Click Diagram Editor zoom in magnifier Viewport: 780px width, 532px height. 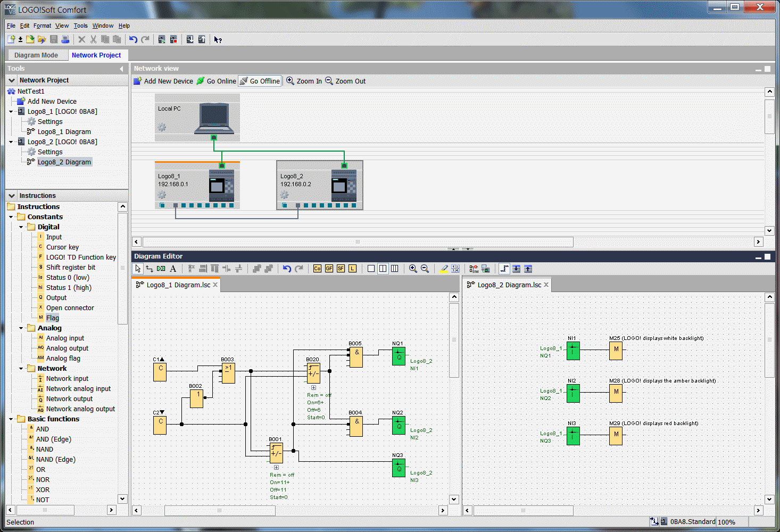(413, 269)
